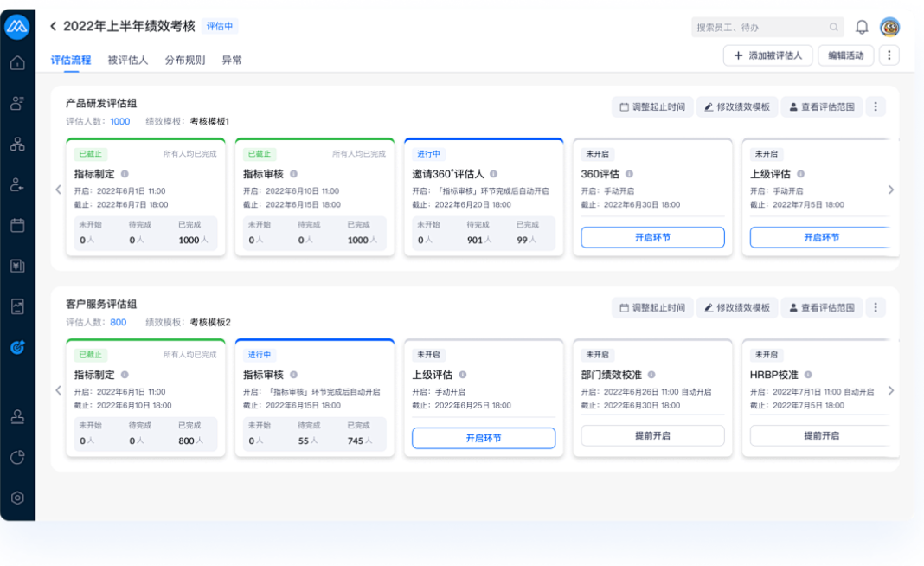Screen dimensions: 924x566
Task: Open the employee list sidebar icon
Action: [x=17, y=103]
